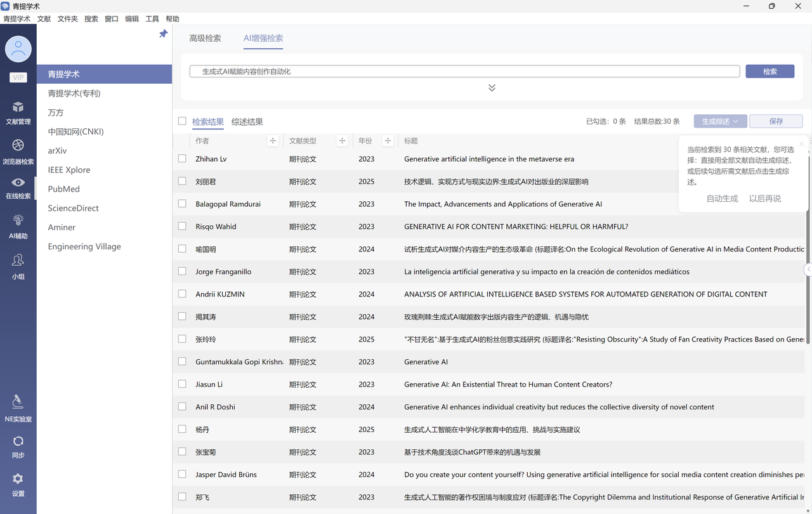
Task: Open 设置 from the sidebar
Action: (18, 485)
